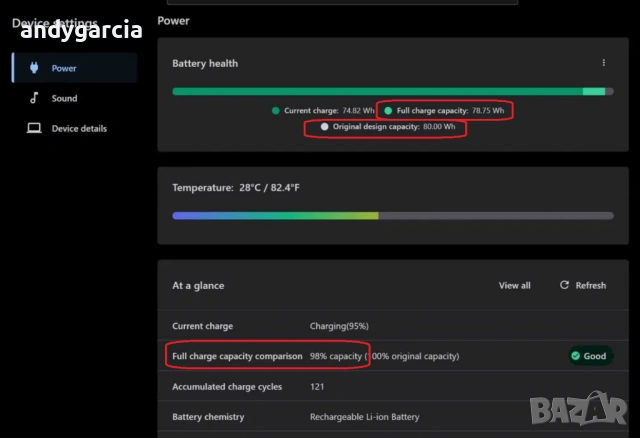Click the temperature gradient bar
The width and height of the screenshot is (640, 438).
[x=393, y=216]
